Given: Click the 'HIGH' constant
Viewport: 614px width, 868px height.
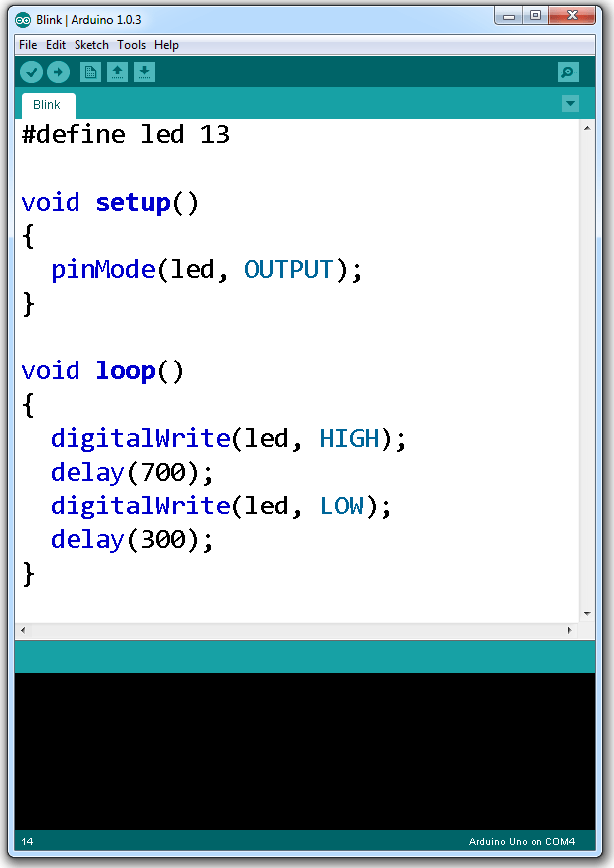Looking at the screenshot, I should click(349, 439).
